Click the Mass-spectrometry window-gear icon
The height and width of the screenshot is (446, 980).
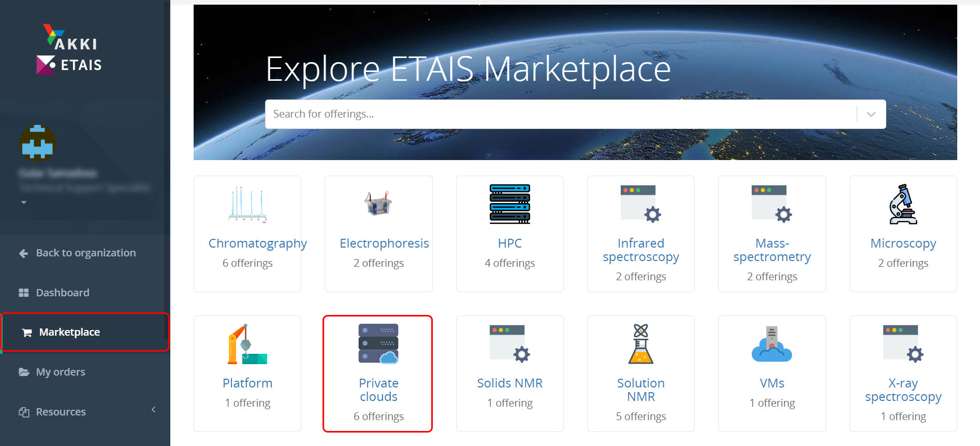click(772, 204)
